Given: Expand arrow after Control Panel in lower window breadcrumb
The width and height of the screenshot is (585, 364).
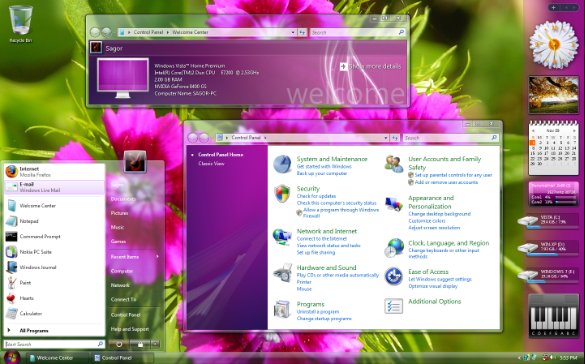Looking at the screenshot, I should [265, 138].
